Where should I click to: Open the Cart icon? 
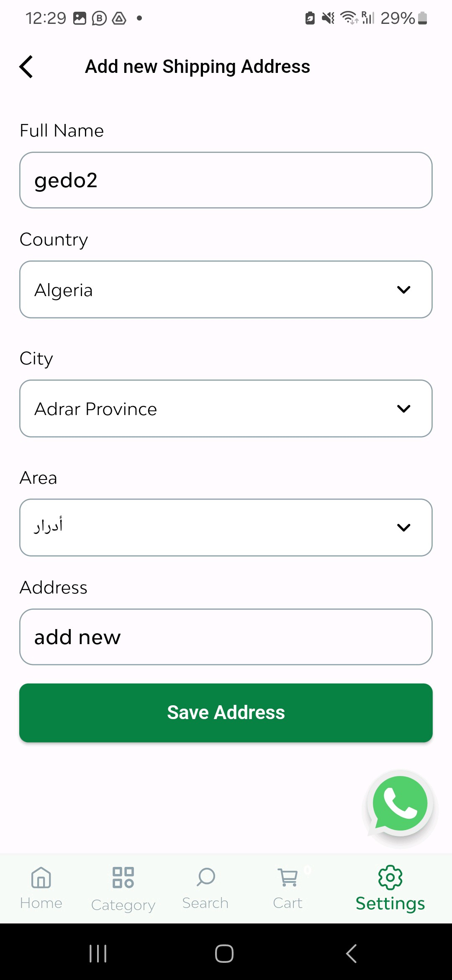(288, 877)
